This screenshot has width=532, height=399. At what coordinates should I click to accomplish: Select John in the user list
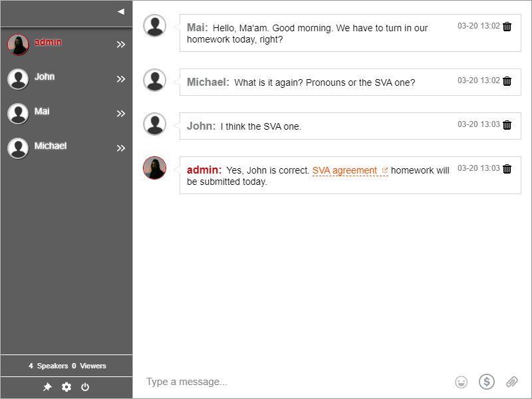(45, 77)
